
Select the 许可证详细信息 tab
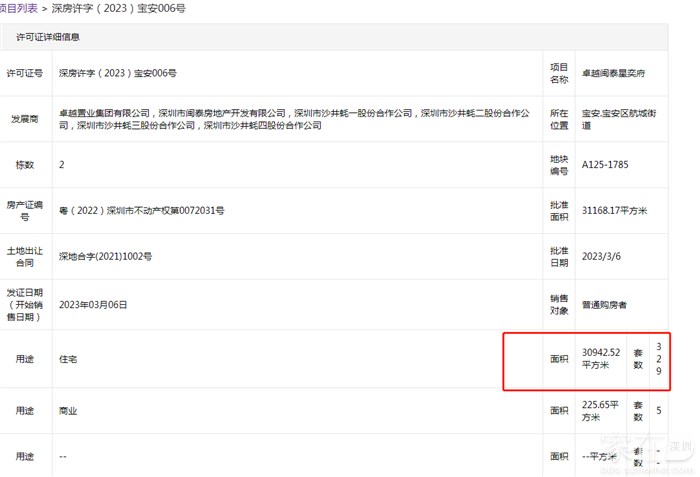coord(48,37)
